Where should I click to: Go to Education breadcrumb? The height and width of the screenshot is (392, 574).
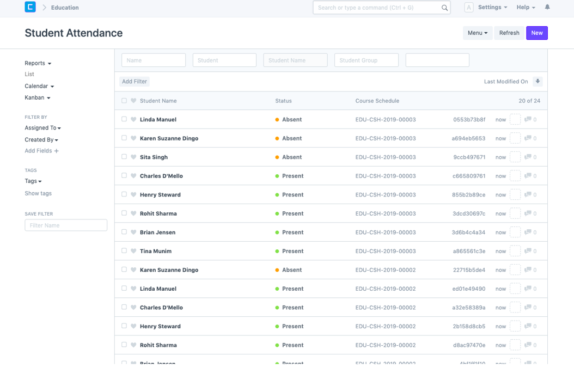(x=65, y=8)
